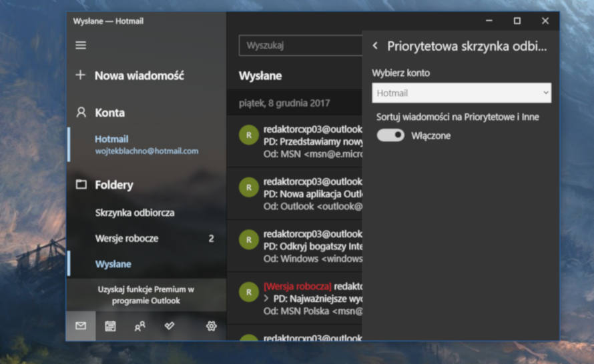
Task: Click the Foldery folder icon
Action: 81,185
